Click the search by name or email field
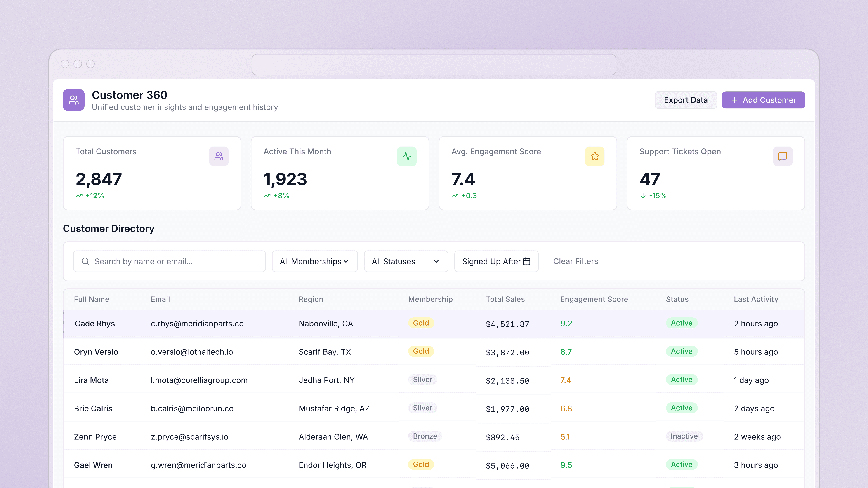Image resolution: width=868 pixels, height=488 pixels. pyautogui.click(x=170, y=261)
